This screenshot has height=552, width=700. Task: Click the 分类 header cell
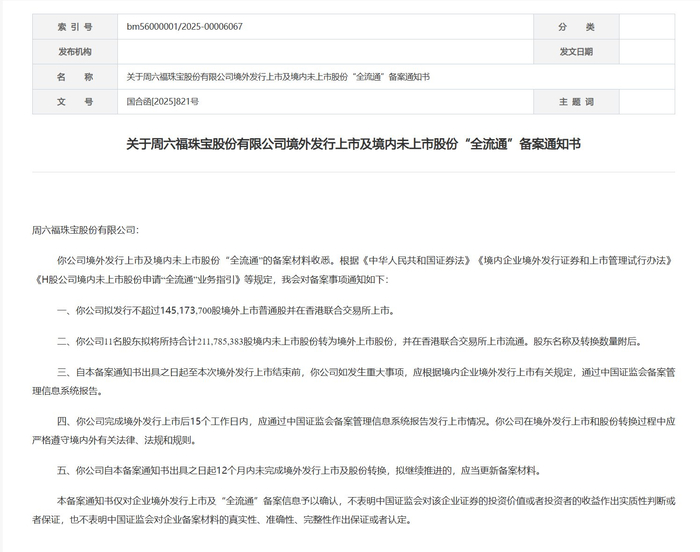[x=576, y=27]
